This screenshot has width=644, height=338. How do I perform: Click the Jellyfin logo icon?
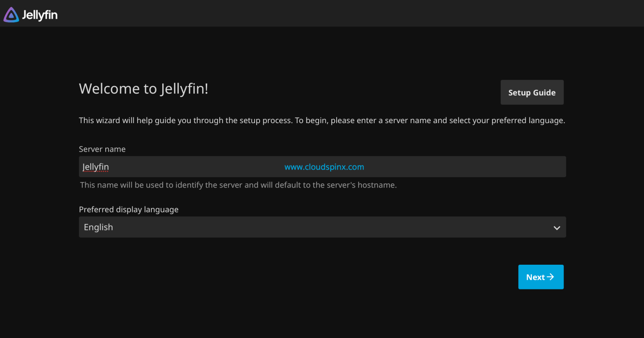(10, 14)
